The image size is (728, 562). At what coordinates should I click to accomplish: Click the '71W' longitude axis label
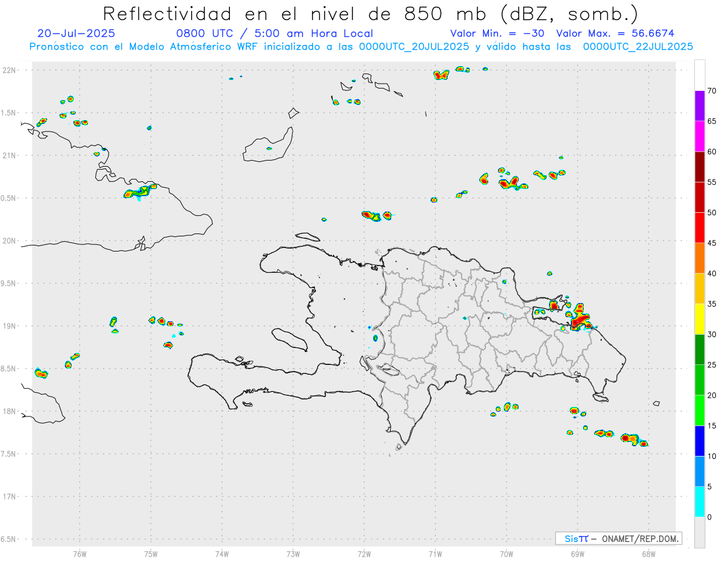tap(435, 554)
